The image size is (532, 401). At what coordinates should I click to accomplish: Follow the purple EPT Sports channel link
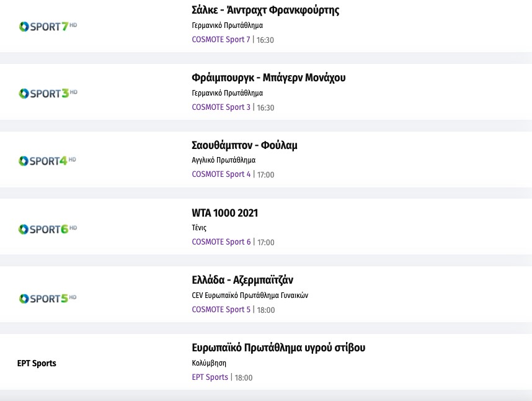[210, 377]
